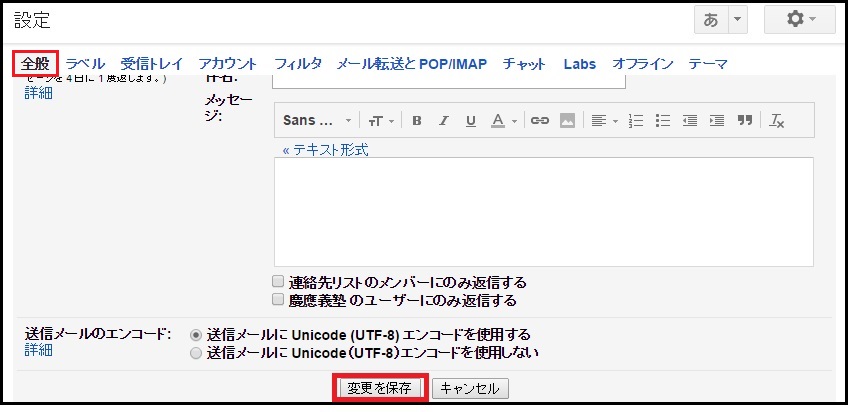Toggle bold formatting in message toolbar
Image resolution: width=849 pixels, height=412 pixels.
point(417,121)
